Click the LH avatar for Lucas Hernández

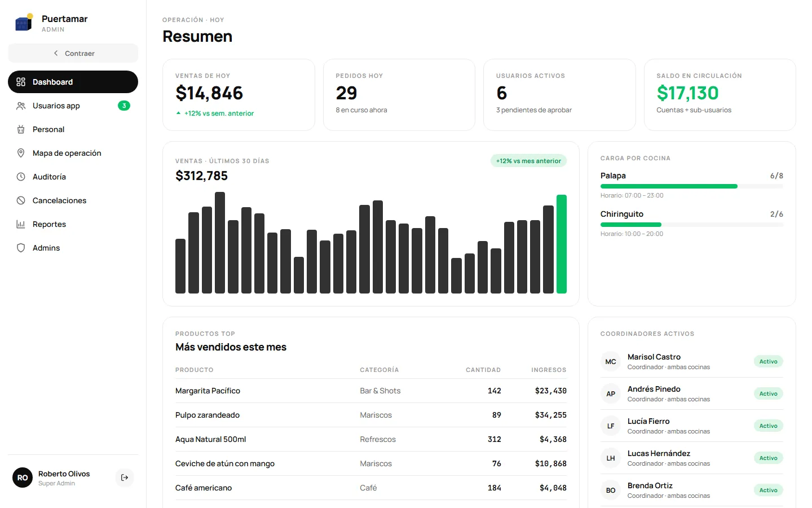pyautogui.click(x=611, y=458)
